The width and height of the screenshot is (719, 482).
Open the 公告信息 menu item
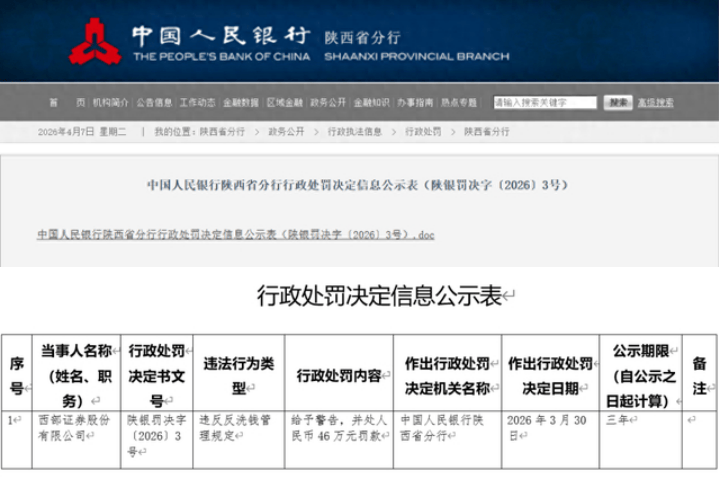coord(154,103)
